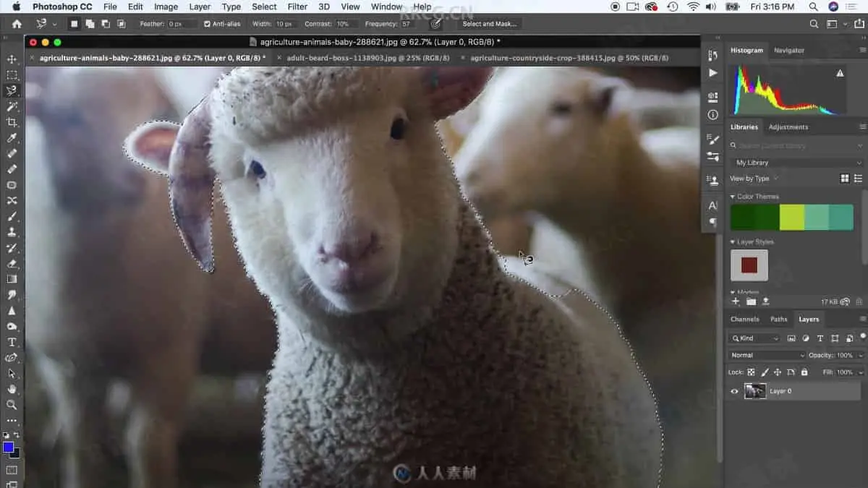Open the Character panel icon
Viewport: 868px width, 488px height.
(713, 205)
